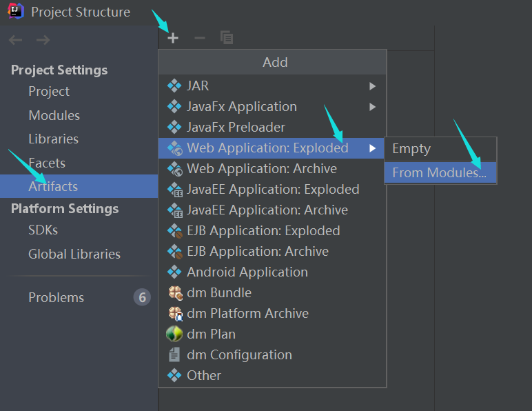Click the plus Add artifact button
Viewport: 532px width, 411px height.
pyautogui.click(x=173, y=38)
